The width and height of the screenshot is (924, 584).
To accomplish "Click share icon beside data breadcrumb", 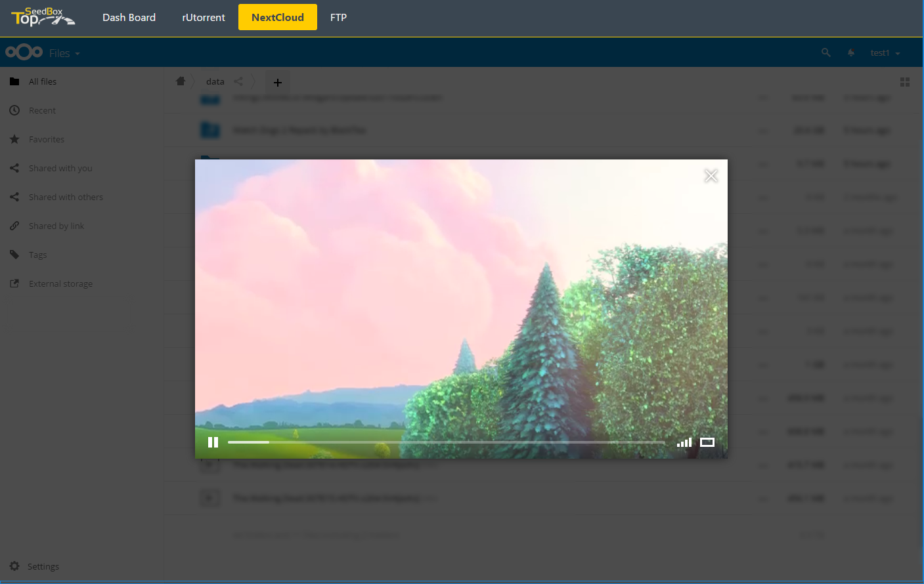I will (x=238, y=81).
